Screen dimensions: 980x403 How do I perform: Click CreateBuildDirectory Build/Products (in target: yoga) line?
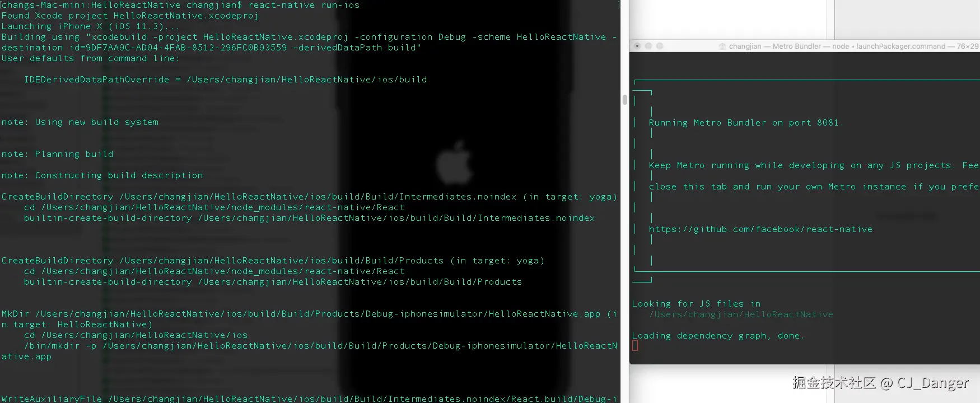[x=273, y=261]
